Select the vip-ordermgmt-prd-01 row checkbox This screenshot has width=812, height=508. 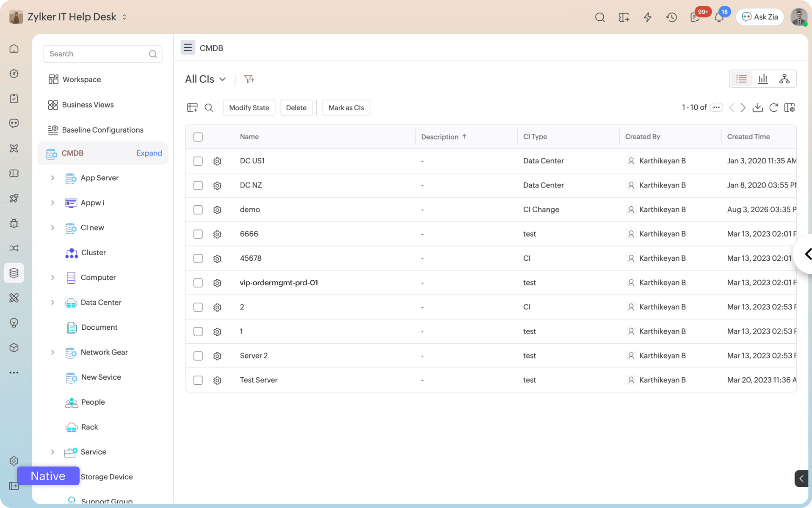pyautogui.click(x=198, y=283)
